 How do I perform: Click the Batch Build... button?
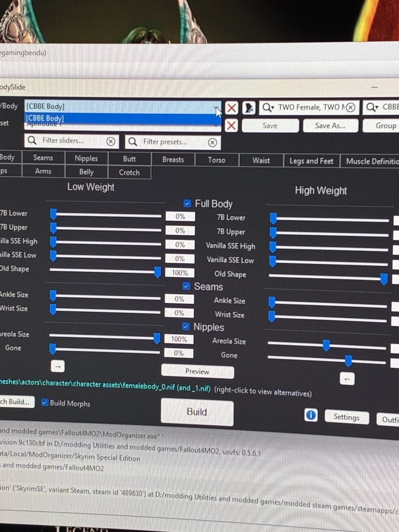[17, 402]
